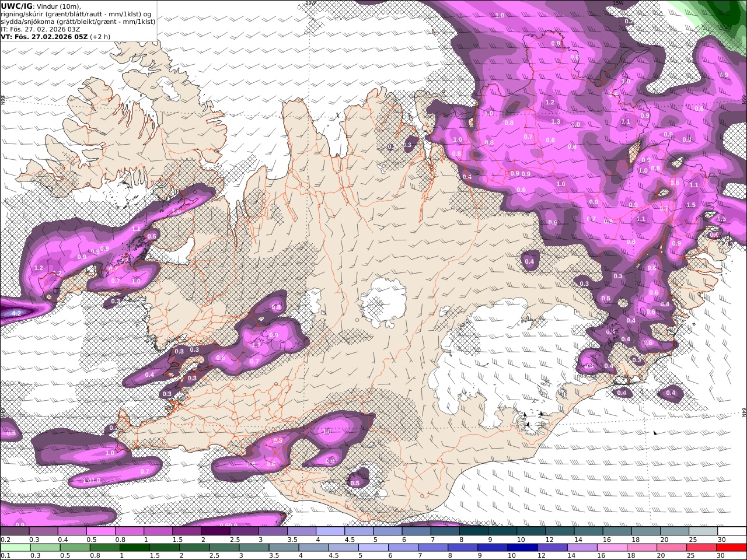747x560 pixels.
Task: Click the '1.3' precipitation value on the northeast map
Action: [556, 122]
